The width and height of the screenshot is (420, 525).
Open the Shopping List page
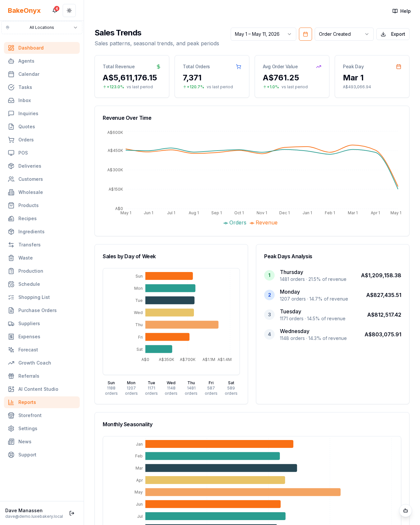42,297
